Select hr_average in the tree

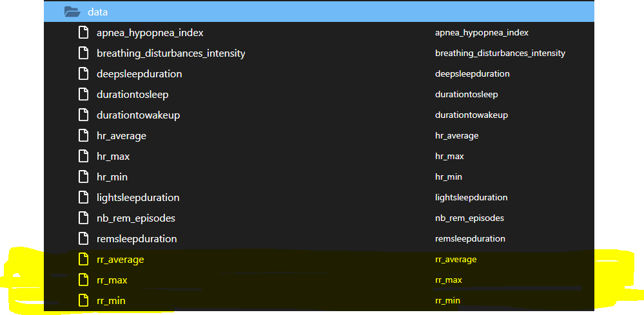point(121,136)
